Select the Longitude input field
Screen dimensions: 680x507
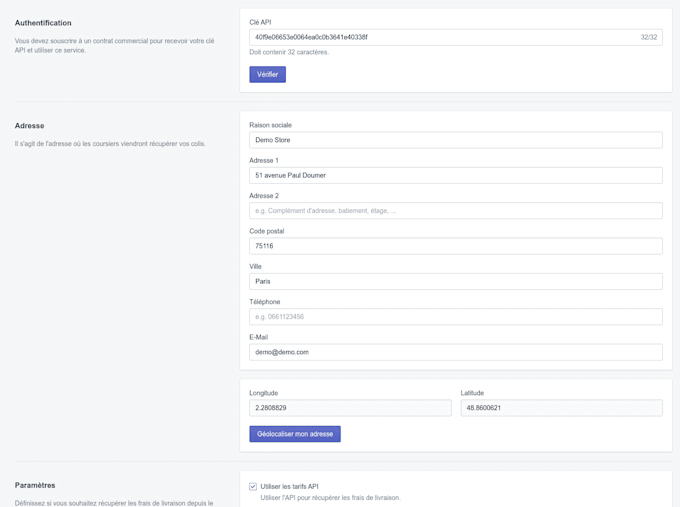click(350, 408)
